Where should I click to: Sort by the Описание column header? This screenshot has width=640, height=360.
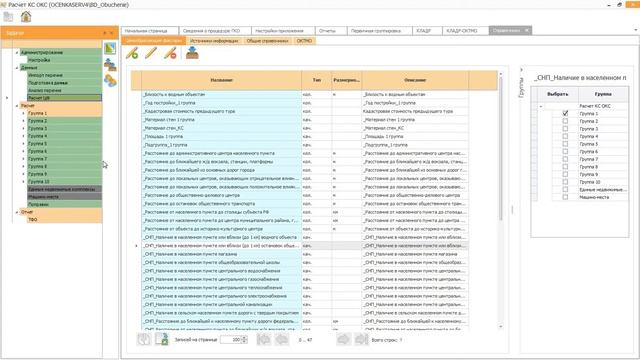415,80
